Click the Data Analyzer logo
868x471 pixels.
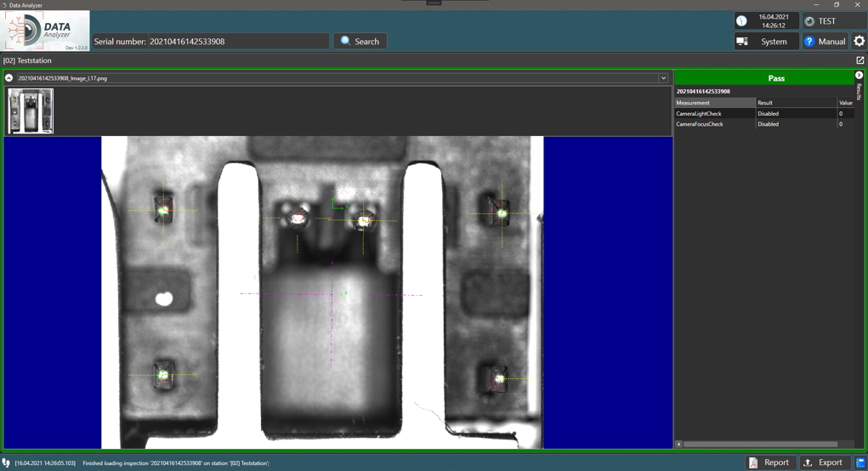click(46, 31)
